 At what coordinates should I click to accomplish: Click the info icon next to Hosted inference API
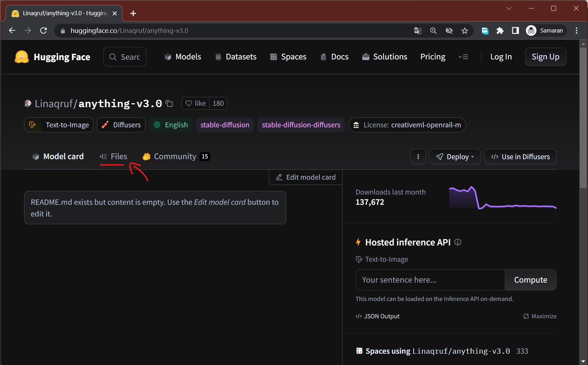458,242
